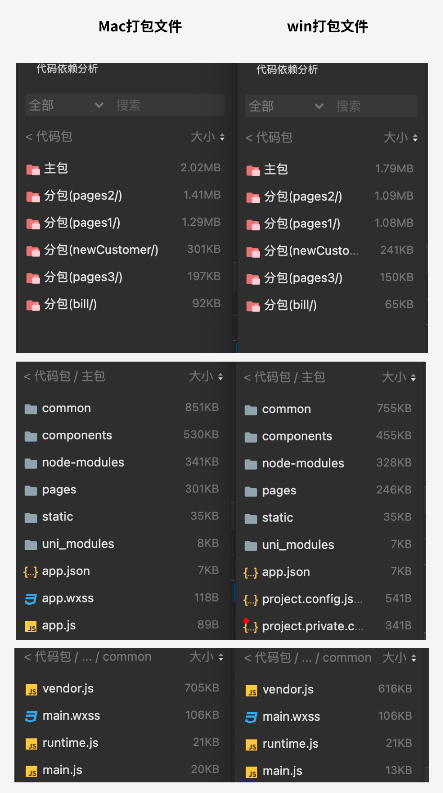Click the Mac app.wxss CSS icon
Screen dimensions: 443x793
coord(31,599)
